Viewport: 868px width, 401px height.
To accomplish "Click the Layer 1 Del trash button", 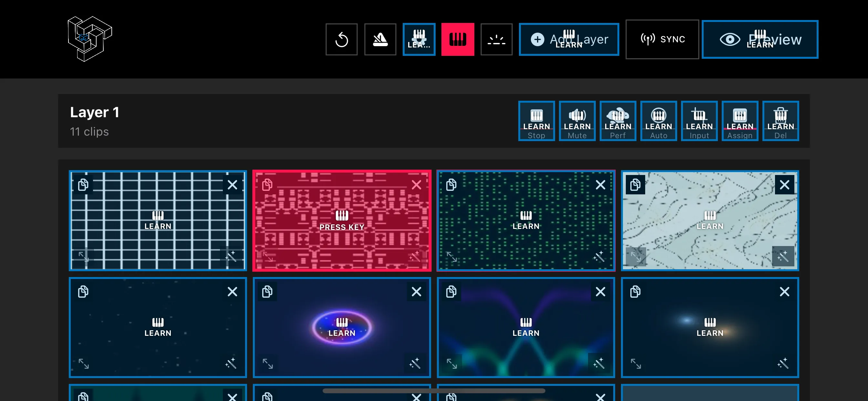I will [x=780, y=121].
